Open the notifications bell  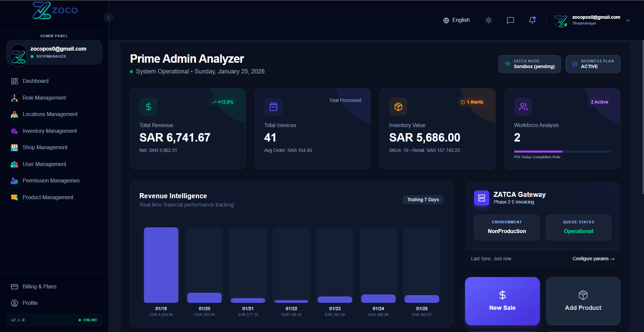click(x=532, y=20)
